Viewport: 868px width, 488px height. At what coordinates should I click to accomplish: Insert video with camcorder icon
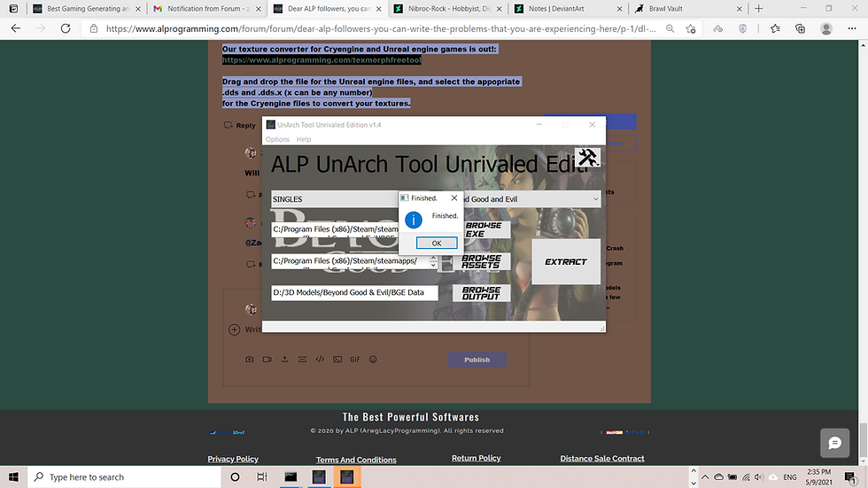coord(267,360)
